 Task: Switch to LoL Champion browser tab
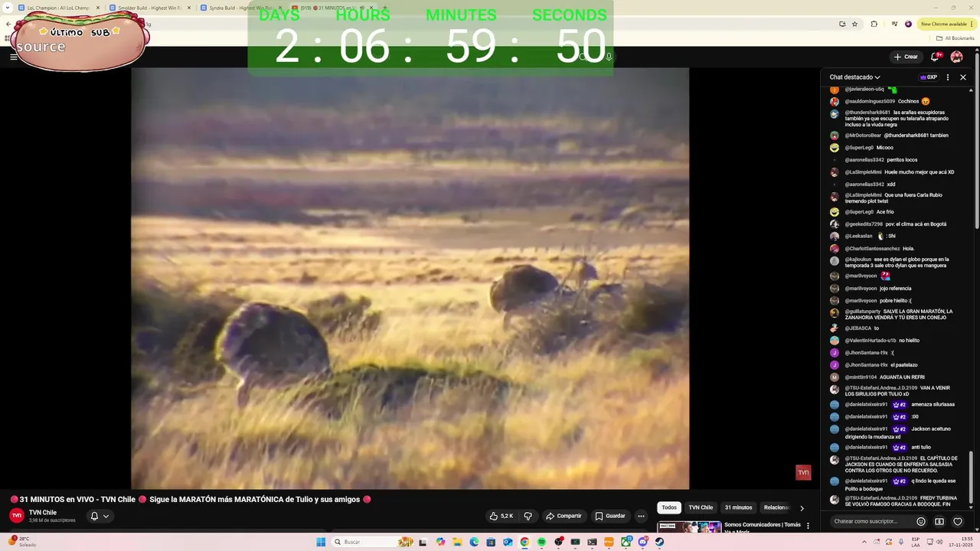(58, 8)
